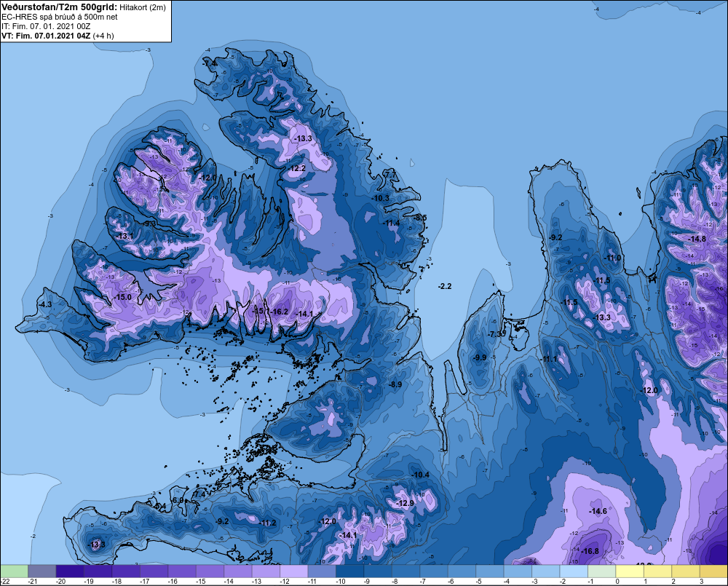Click the pale green legend swatch above -1

[x=602, y=571]
